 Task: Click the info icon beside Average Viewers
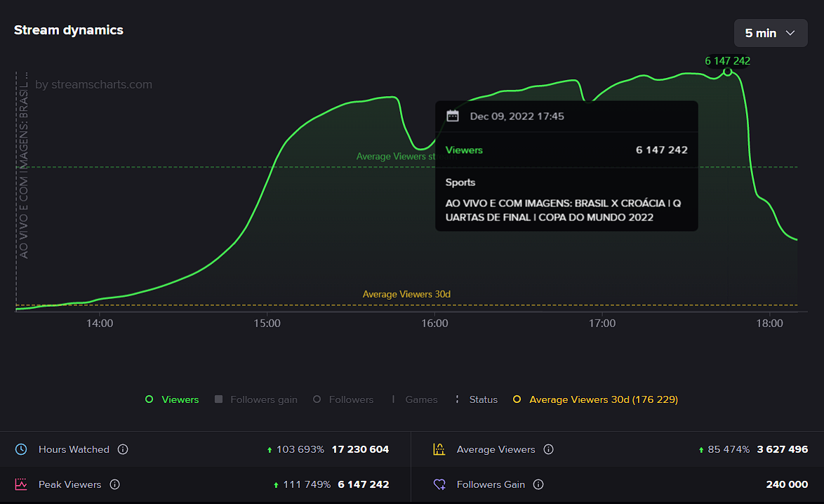(549, 449)
